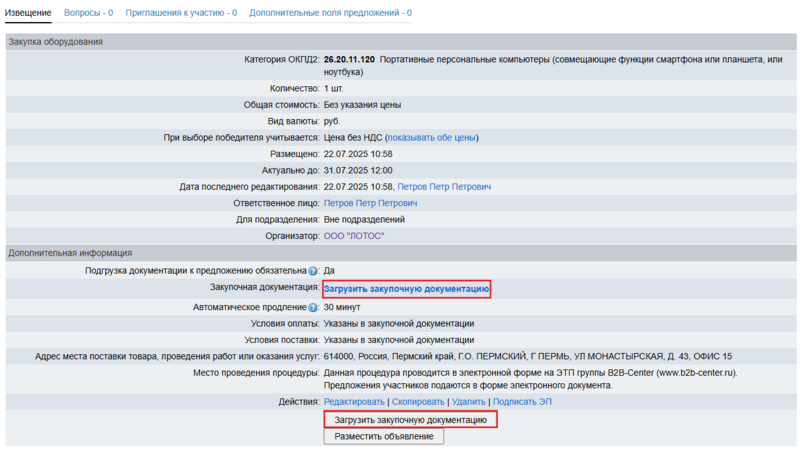Select the ОКПД2 code 26.20.11.120
800x452 pixels.
[349, 60]
